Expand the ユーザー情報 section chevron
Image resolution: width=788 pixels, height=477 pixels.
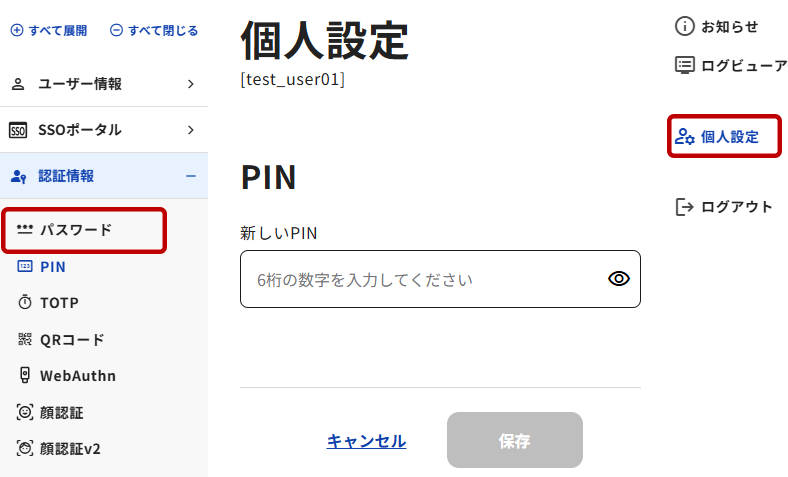pos(190,84)
